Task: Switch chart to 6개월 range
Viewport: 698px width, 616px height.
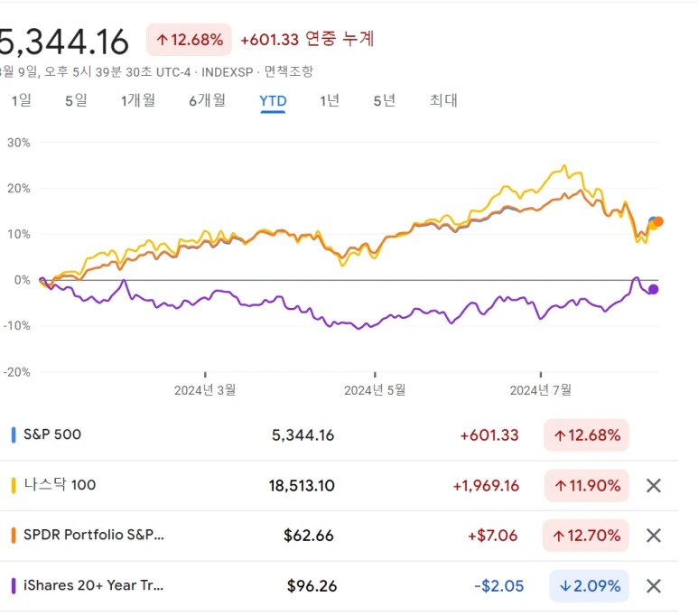Action: (208, 100)
